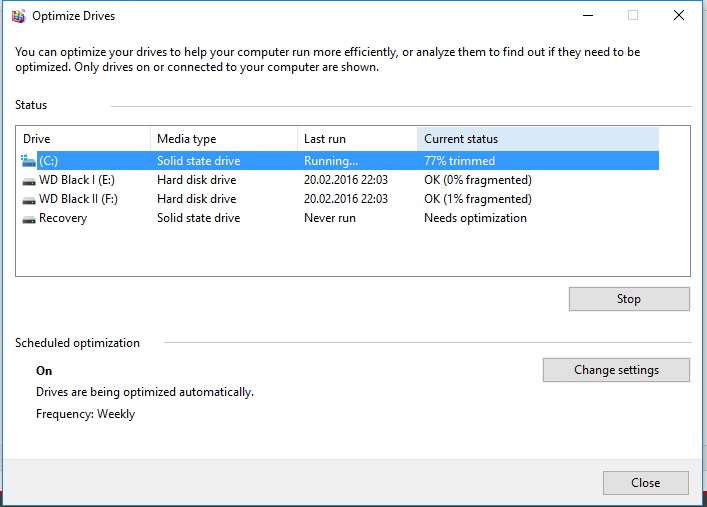Minimize the Optimize Drives window
This screenshot has height=507, width=707.
[x=588, y=16]
